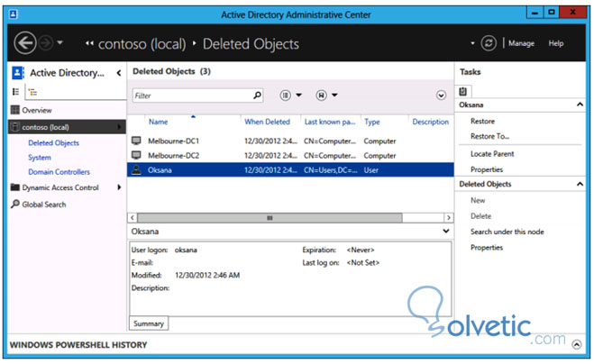Click the Melbourne-DC1 computer icon
The height and width of the screenshot is (364, 594).
(x=136, y=141)
